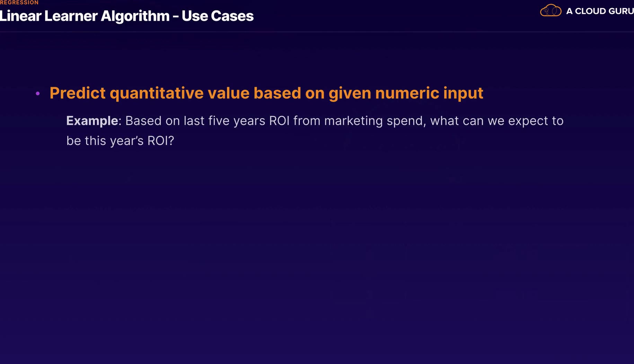Click 'Linear Learner' in the slide title

tap(49, 16)
